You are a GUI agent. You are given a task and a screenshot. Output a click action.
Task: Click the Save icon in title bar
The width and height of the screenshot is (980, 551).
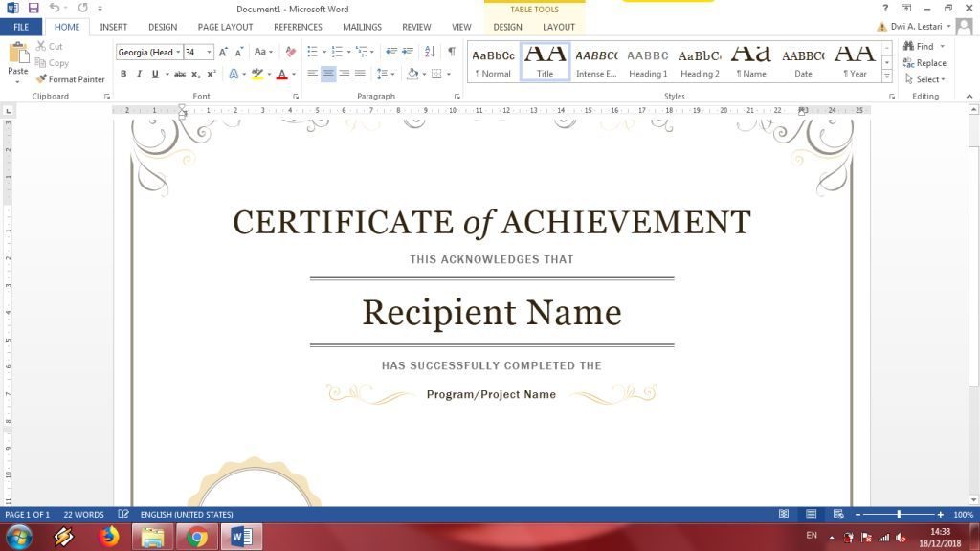[33, 9]
